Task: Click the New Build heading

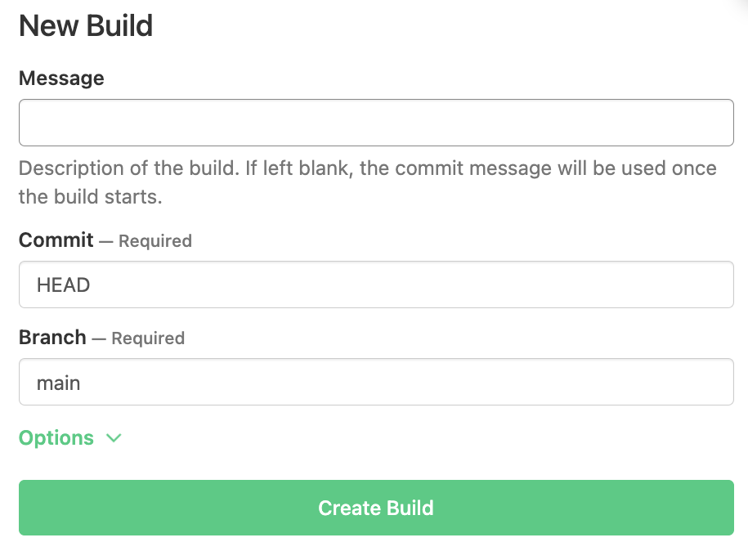Action: [x=86, y=26]
